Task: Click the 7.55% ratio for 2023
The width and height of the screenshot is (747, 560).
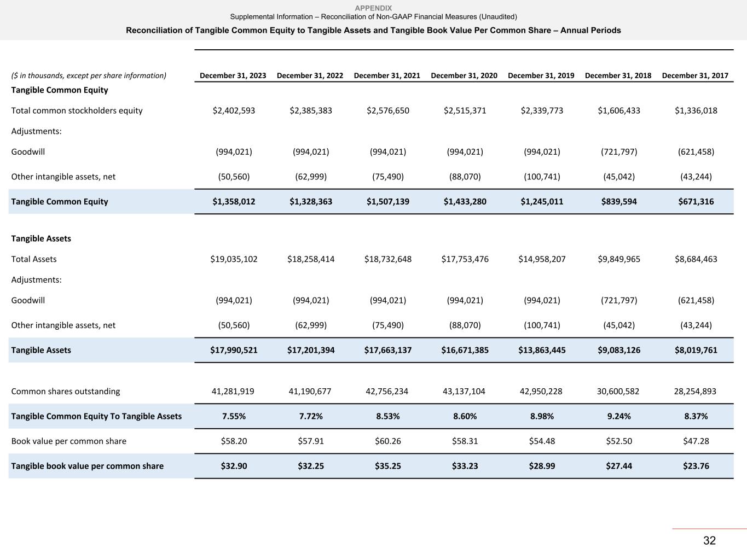Action: coord(234,416)
